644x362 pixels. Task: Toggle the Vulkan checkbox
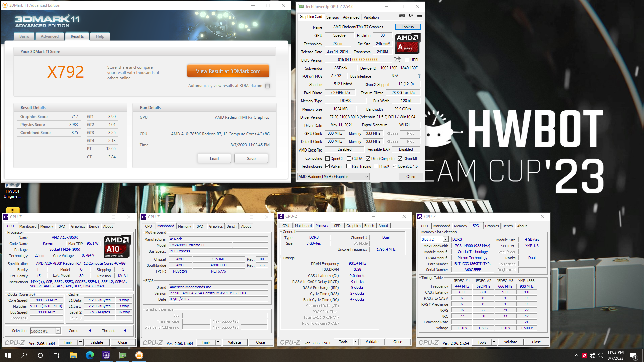click(327, 166)
